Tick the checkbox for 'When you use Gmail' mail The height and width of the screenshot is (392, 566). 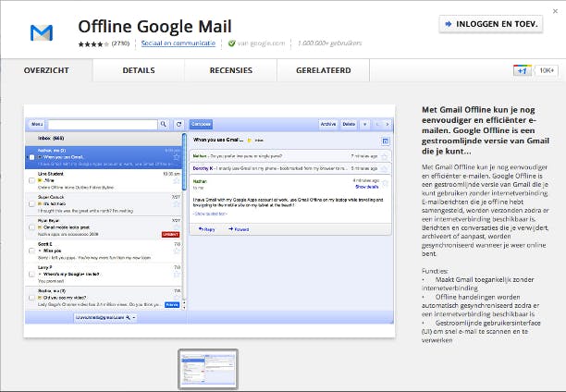point(31,157)
